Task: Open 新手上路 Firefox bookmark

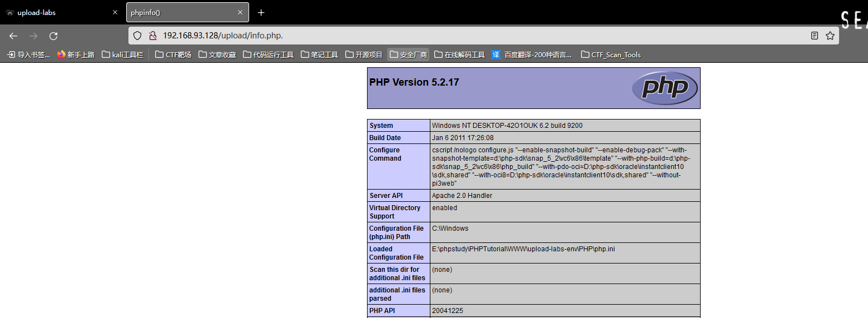Action: pos(76,54)
